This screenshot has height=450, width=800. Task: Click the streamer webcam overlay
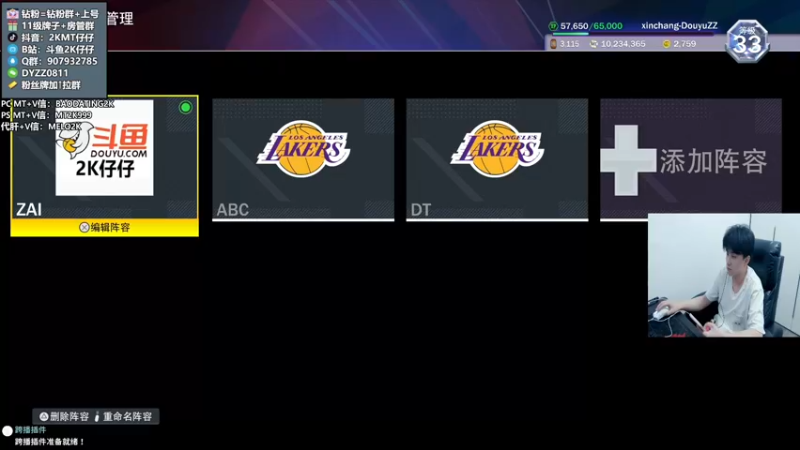[x=724, y=276]
